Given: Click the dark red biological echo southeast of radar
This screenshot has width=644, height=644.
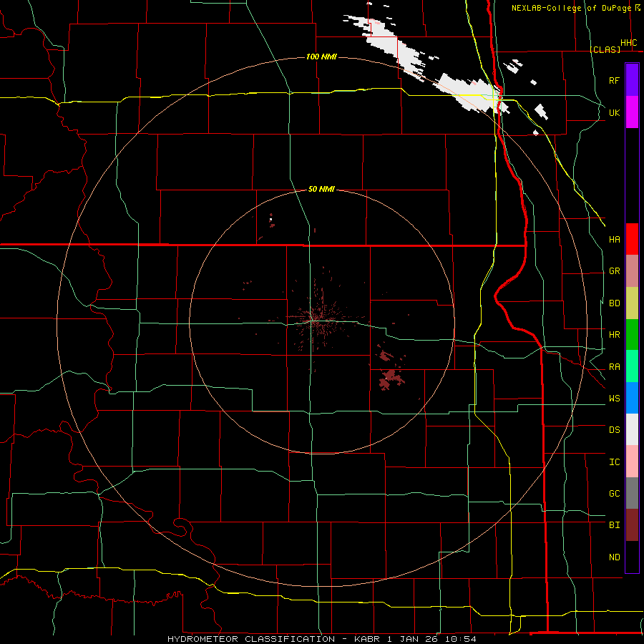Looking at the screenshot, I should [390, 380].
